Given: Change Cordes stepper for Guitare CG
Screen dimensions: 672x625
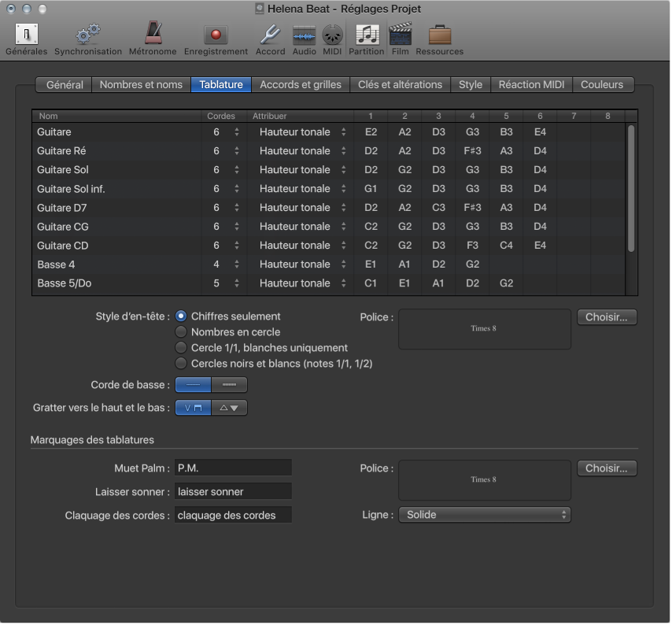Looking at the screenshot, I should click(x=237, y=227).
